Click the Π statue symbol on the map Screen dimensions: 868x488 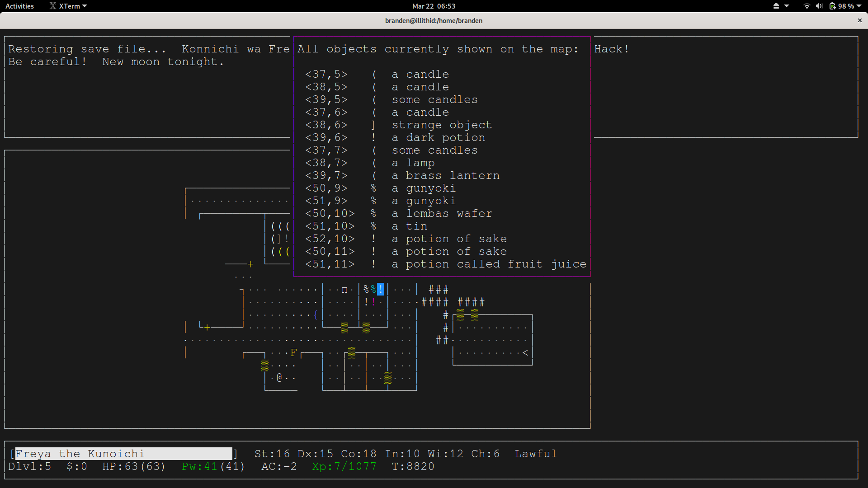point(345,290)
